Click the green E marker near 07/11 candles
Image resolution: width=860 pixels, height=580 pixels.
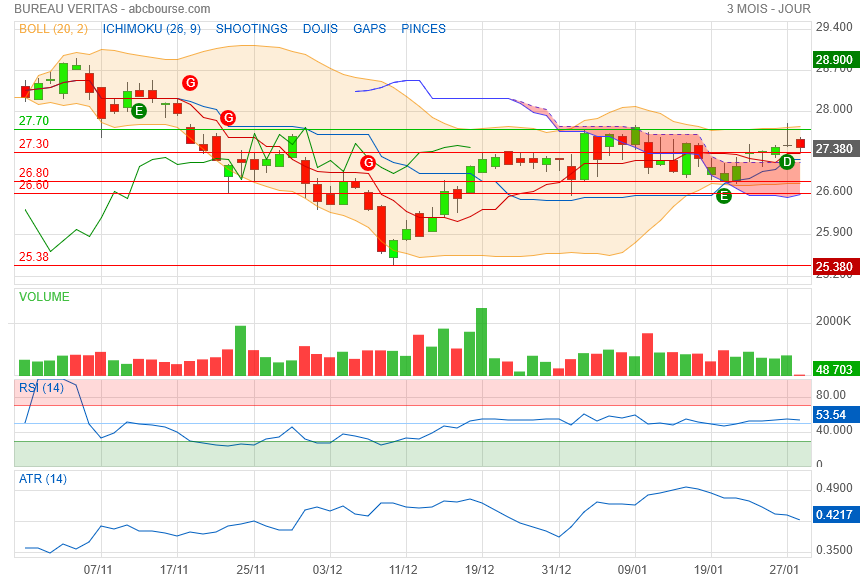click(139, 111)
